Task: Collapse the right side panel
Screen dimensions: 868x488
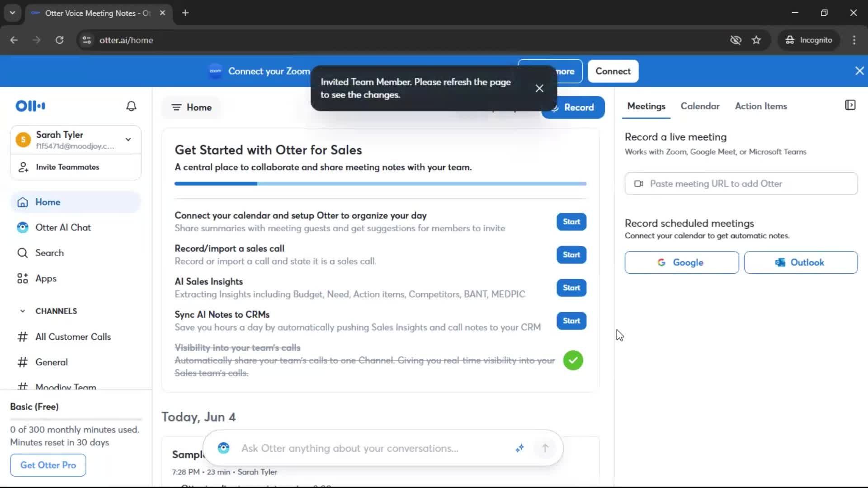Action: tap(850, 105)
